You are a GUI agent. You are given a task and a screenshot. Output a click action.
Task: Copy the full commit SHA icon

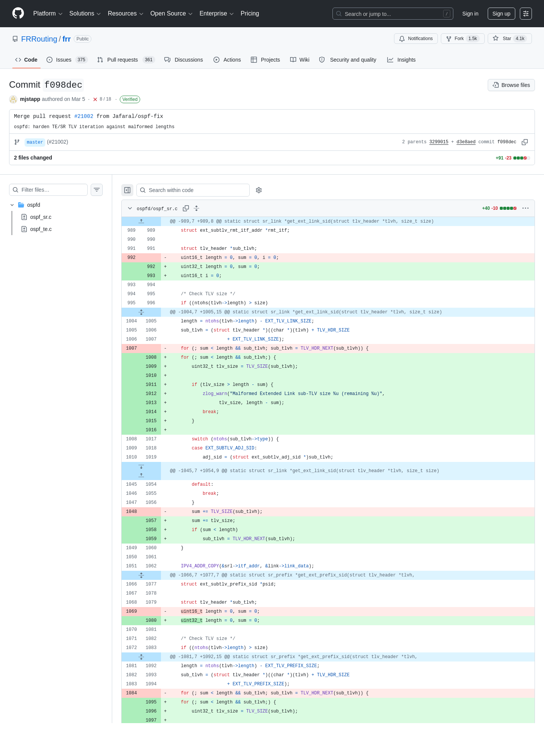525,142
